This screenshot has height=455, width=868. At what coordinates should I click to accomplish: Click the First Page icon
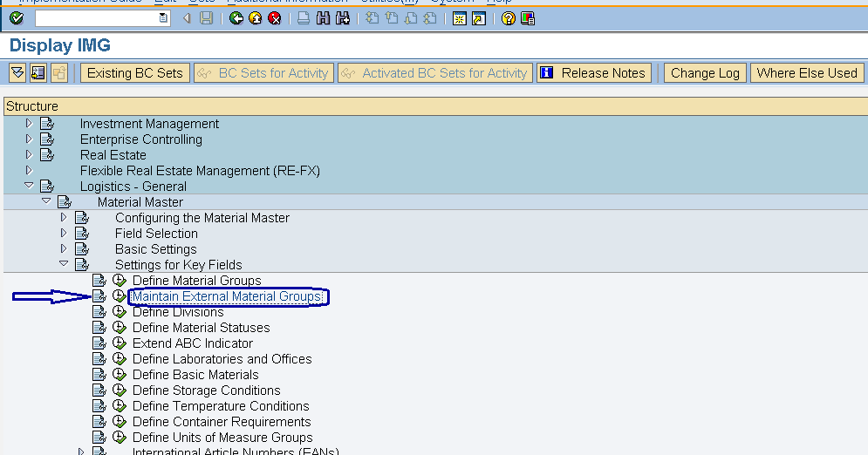point(372,19)
